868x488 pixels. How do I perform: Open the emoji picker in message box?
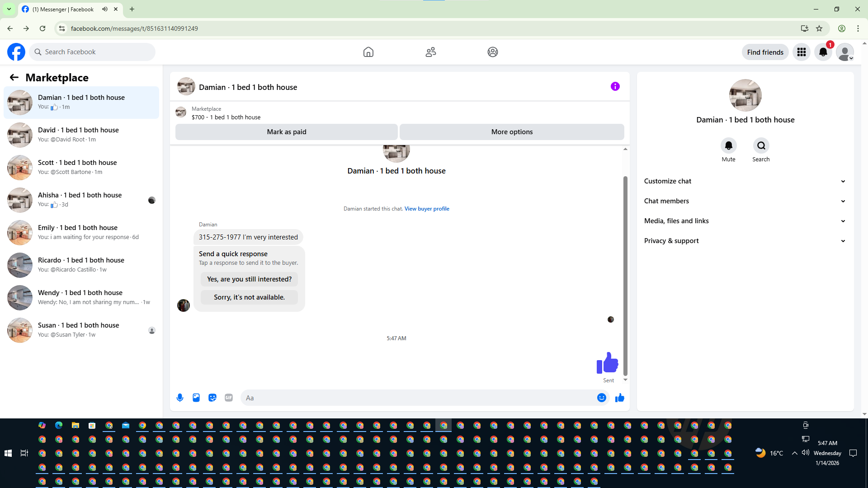(601, 398)
